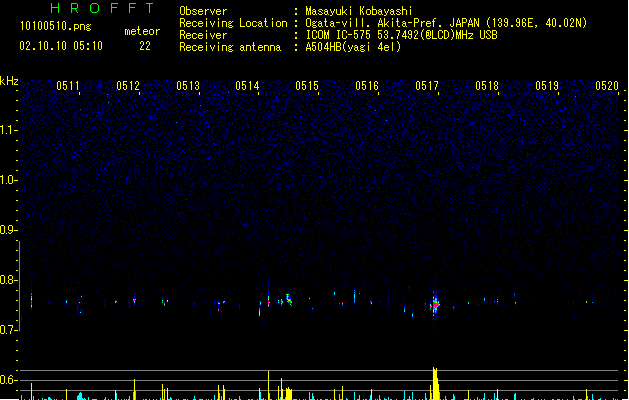Click the 0520 time marker
Screen dimensions: 629x400
[607, 86]
